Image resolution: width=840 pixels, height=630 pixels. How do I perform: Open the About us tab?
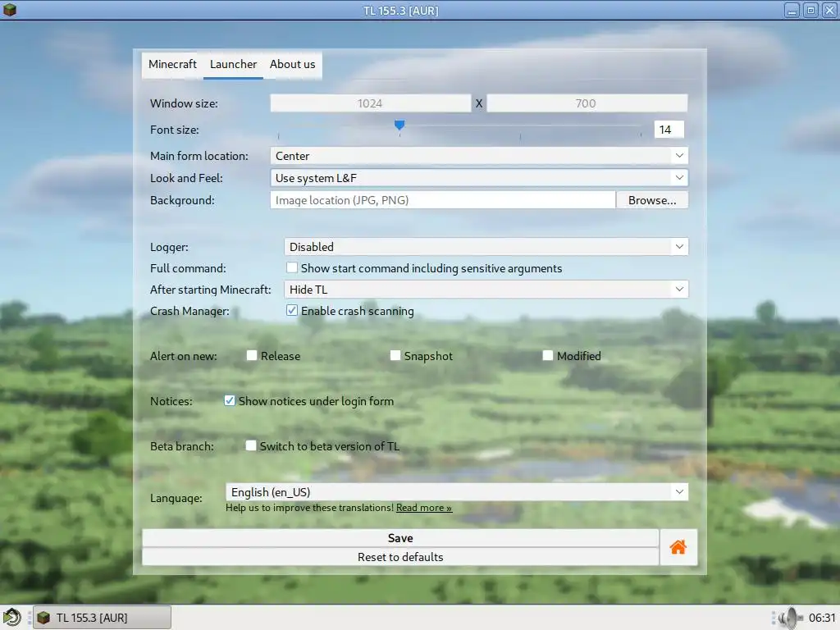(x=293, y=64)
